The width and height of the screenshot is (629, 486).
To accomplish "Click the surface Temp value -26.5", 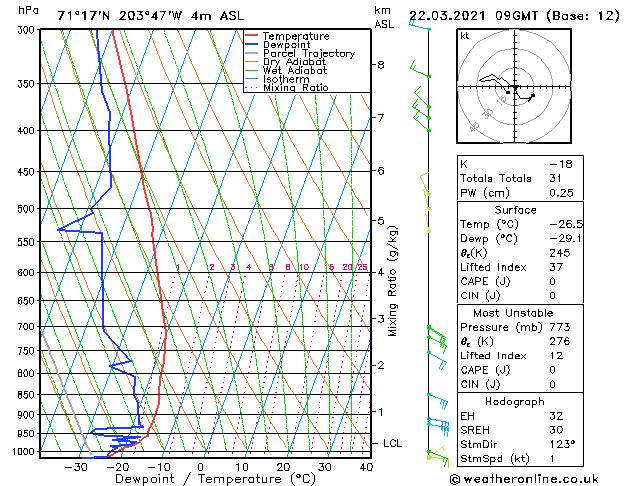I will (x=566, y=224).
